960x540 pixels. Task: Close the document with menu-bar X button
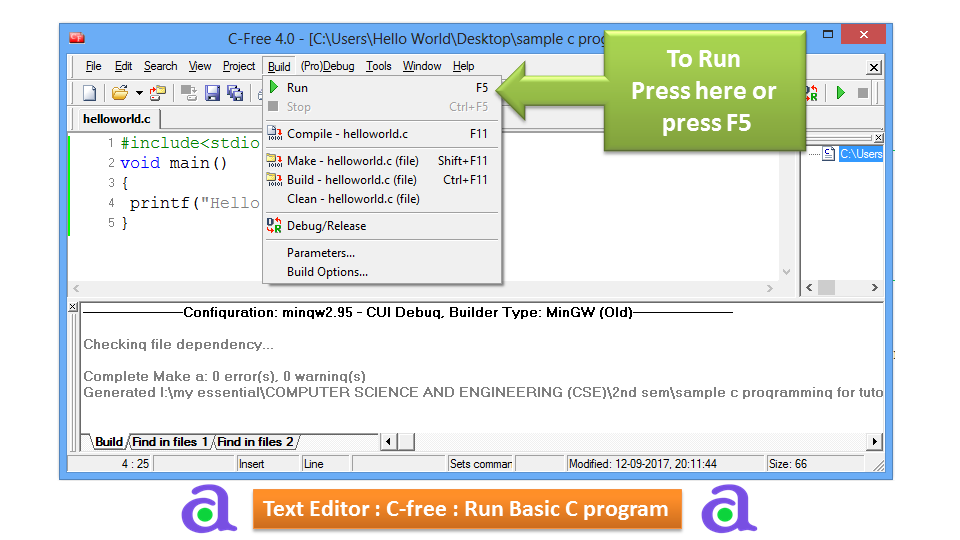[x=874, y=67]
